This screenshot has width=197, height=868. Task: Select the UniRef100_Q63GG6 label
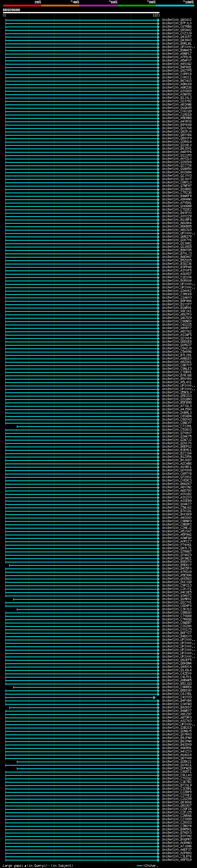(177, 802)
